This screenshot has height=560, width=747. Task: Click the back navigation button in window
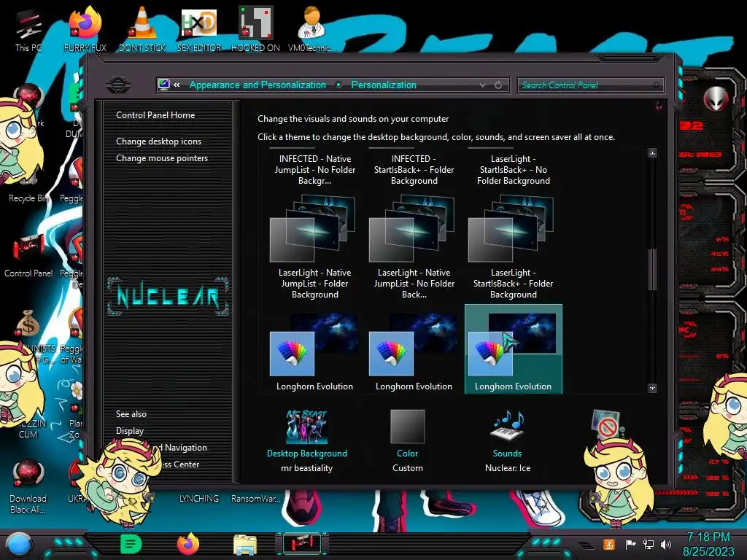pyautogui.click(x=118, y=85)
